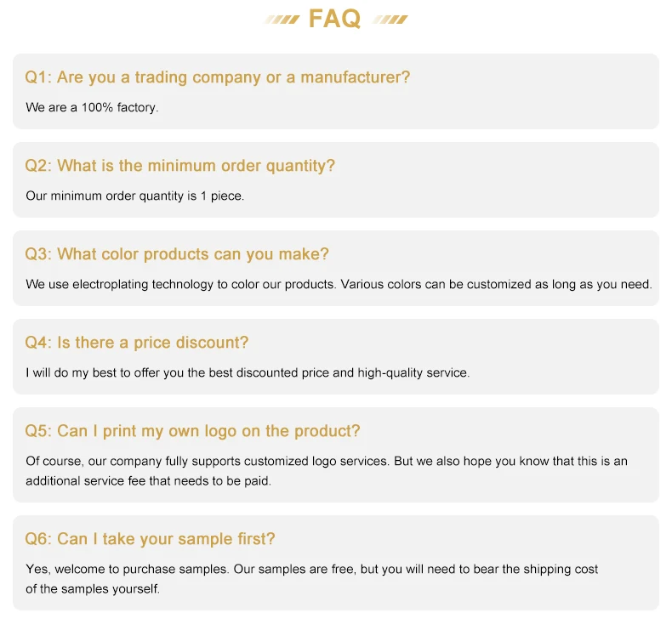
Task: Click the customized logo services answer line
Action: (x=327, y=461)
